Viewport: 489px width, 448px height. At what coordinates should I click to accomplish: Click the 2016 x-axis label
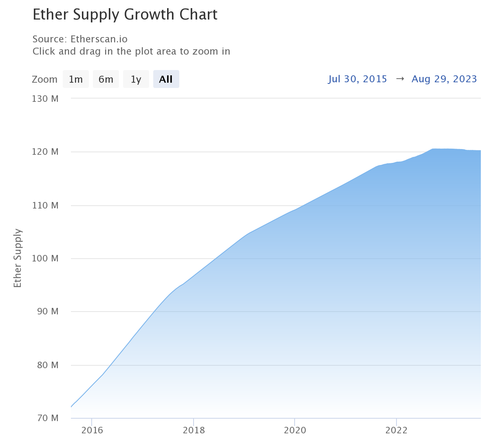tap(92, 430)
